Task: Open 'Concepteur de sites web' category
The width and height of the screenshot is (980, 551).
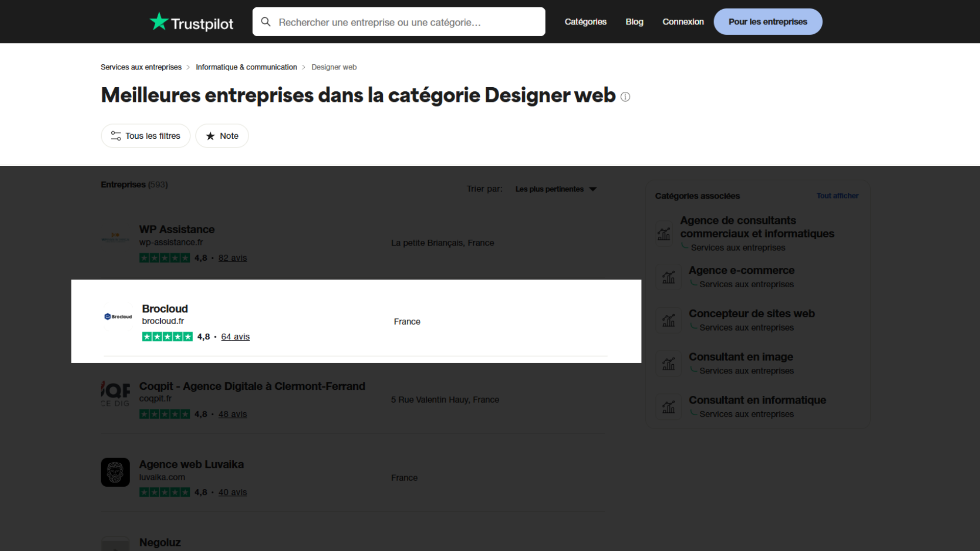Action: tap(751, 314)
